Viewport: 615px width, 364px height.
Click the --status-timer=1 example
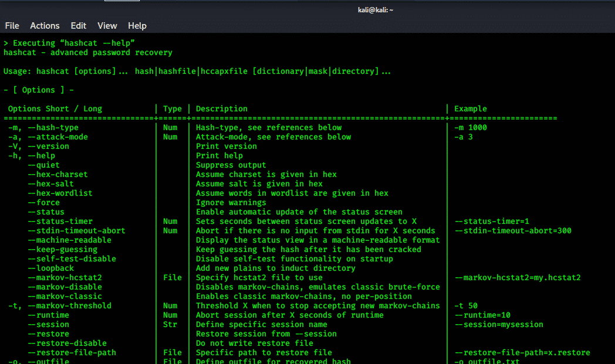492,222
